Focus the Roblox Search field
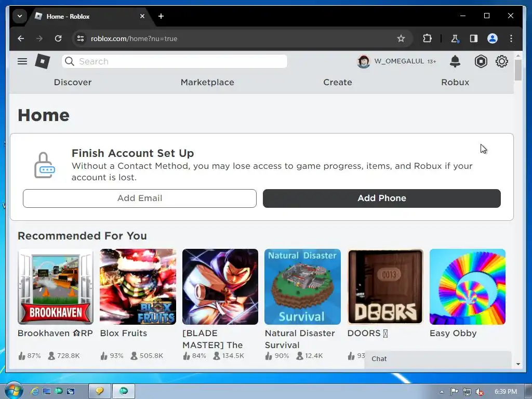This screenshot has height=399, width=532. click(x=175, y=61)
